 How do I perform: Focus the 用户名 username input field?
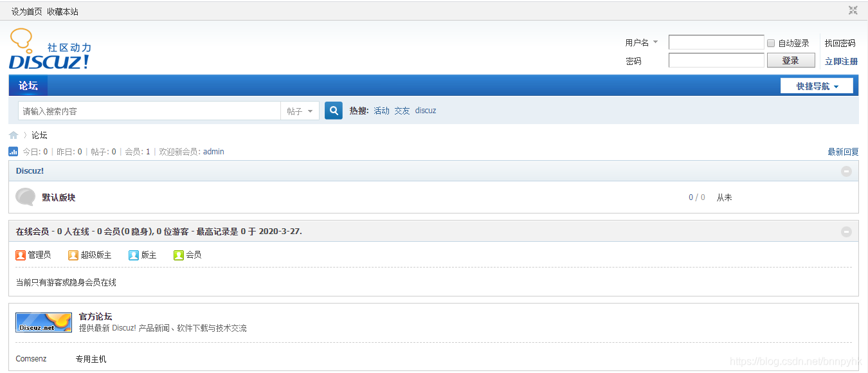[x=716, y=42]
